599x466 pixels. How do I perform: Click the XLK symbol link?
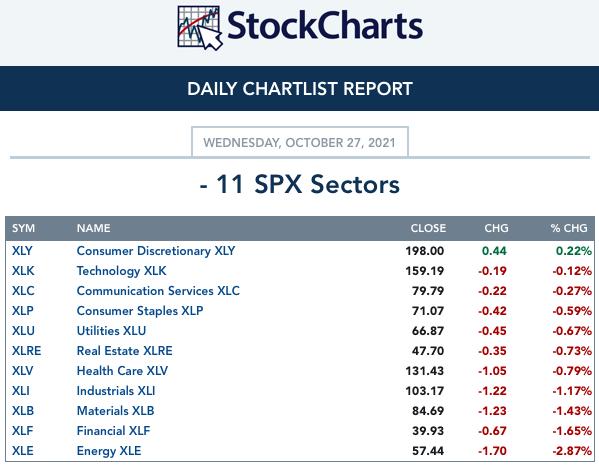[23, 271]
